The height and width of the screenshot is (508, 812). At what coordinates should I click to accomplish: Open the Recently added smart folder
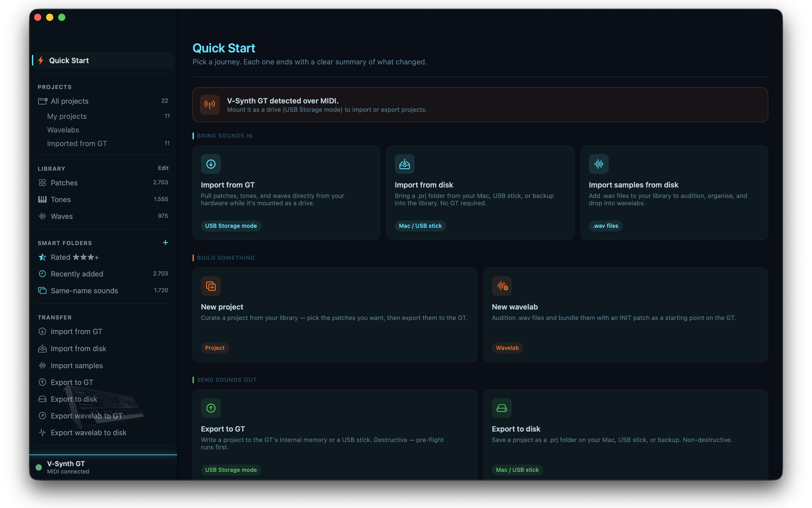click(x=103, y=274)
